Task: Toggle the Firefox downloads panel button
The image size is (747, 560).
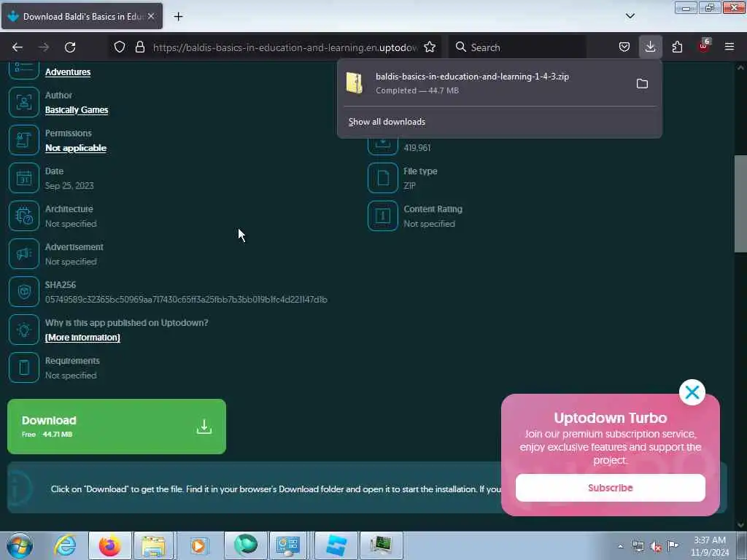Action: coord(650,47)
